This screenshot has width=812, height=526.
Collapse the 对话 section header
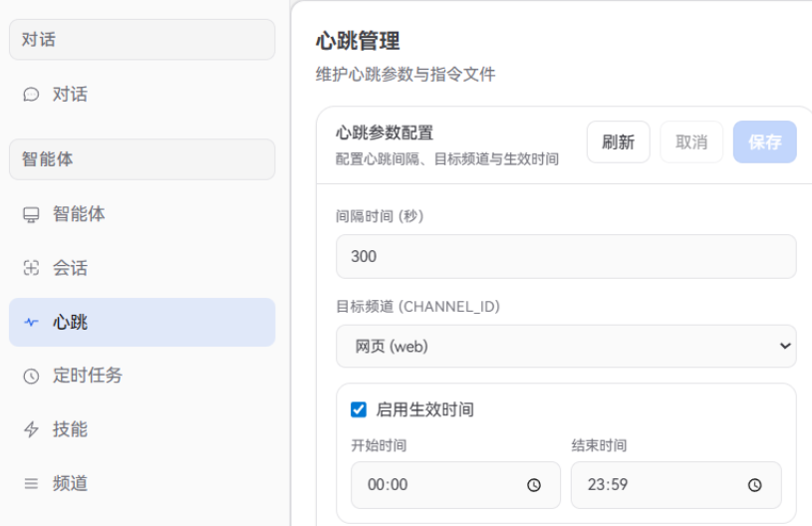[141, 39]
